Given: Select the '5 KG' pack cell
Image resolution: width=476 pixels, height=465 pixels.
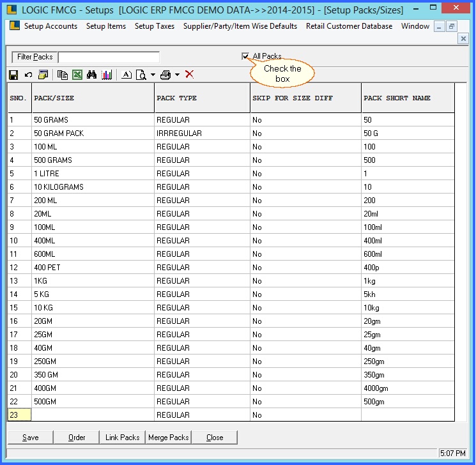Looking at the screenshot, I should point(93,294).
